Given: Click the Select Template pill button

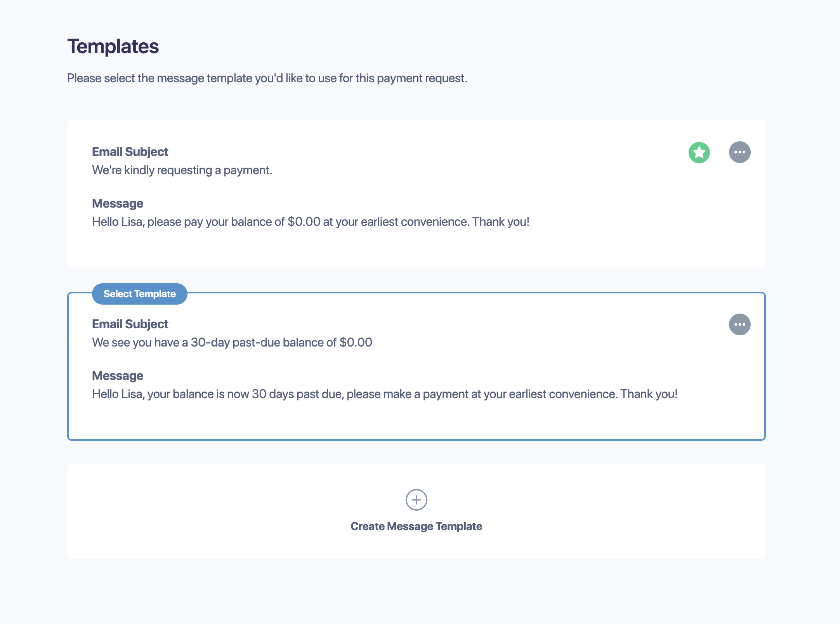Looking at the screenshot, I should point(140,294).
